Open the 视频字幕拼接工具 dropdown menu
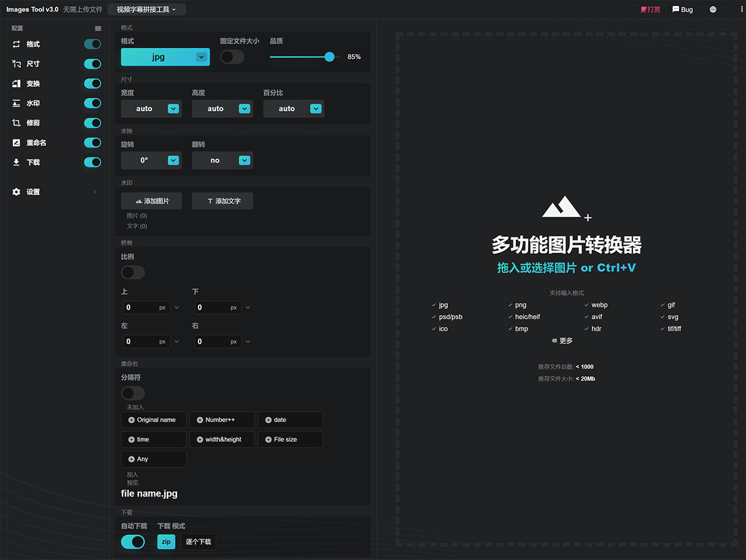This screenshot has height=560, width=746. (147, 10)
